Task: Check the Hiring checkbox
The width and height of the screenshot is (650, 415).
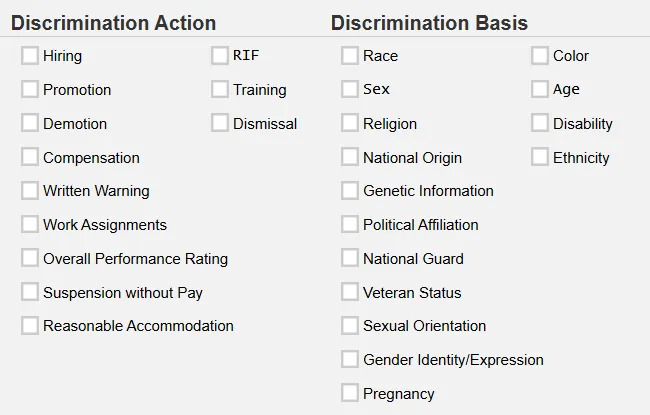Action: coord(30,56)
